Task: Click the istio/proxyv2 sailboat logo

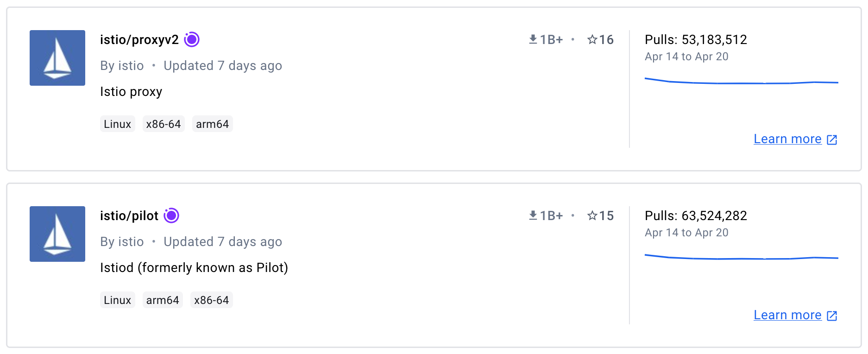Action: point(57,58)
